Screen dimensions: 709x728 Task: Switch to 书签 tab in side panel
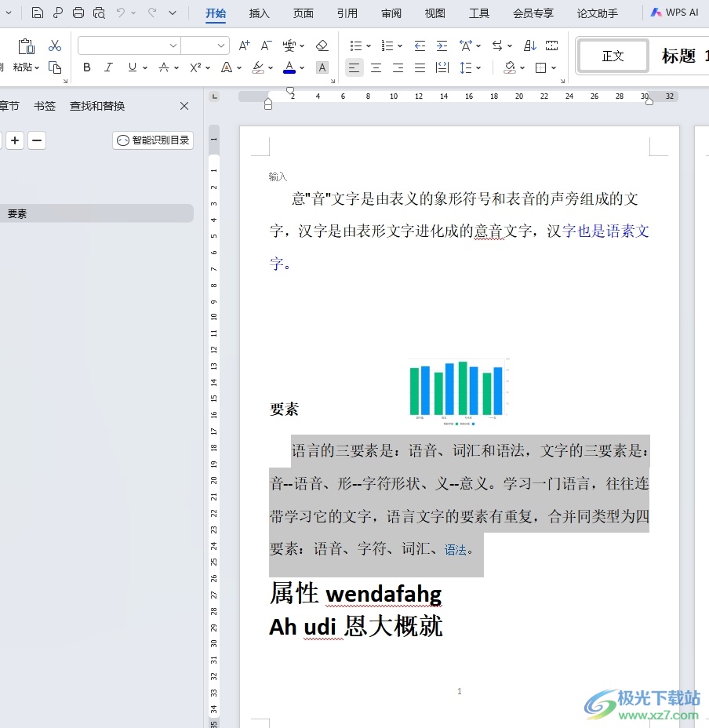45,106
